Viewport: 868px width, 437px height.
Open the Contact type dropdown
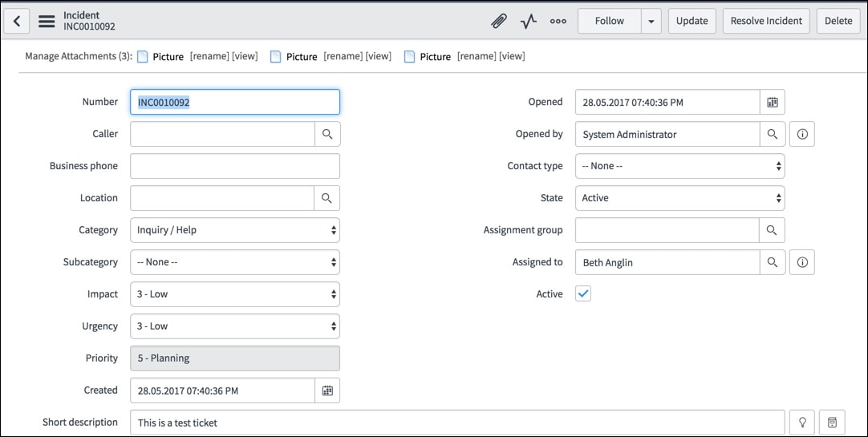[679, 166]
